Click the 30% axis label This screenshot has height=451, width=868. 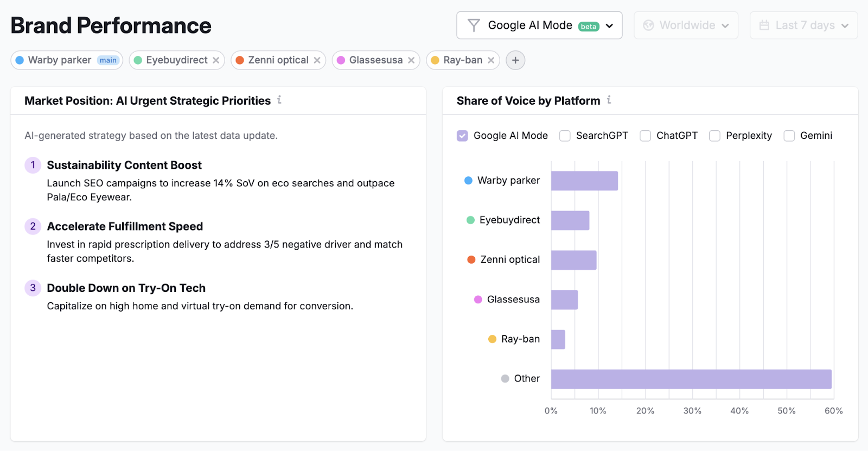[x=692, y=411]
